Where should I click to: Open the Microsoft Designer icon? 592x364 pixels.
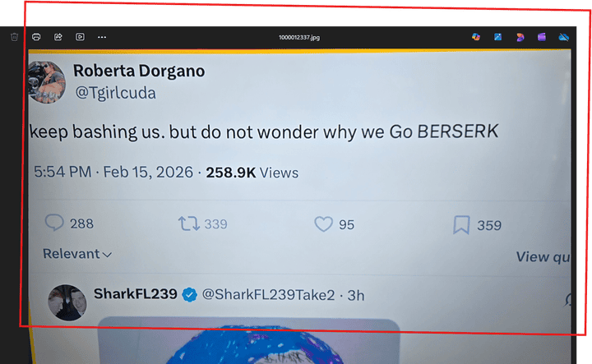(520, 37)
